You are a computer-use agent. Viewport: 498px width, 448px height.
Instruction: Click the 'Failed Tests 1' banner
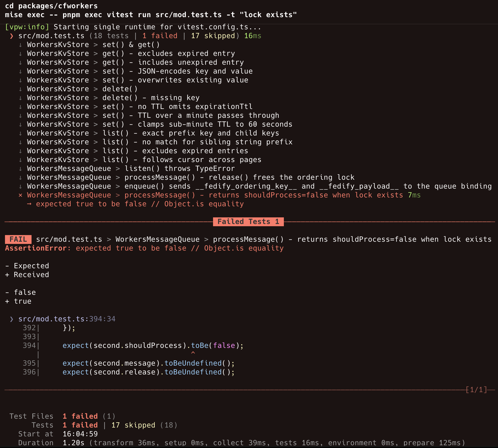(248, 222)
